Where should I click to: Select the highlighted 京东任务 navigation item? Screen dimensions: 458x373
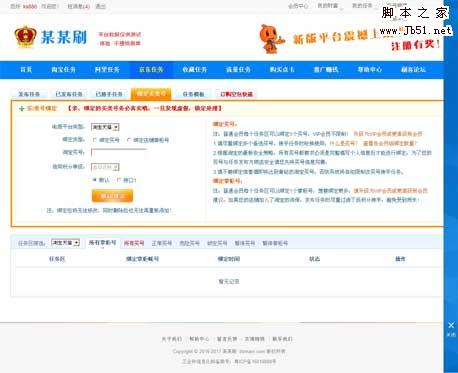[151, 70]
